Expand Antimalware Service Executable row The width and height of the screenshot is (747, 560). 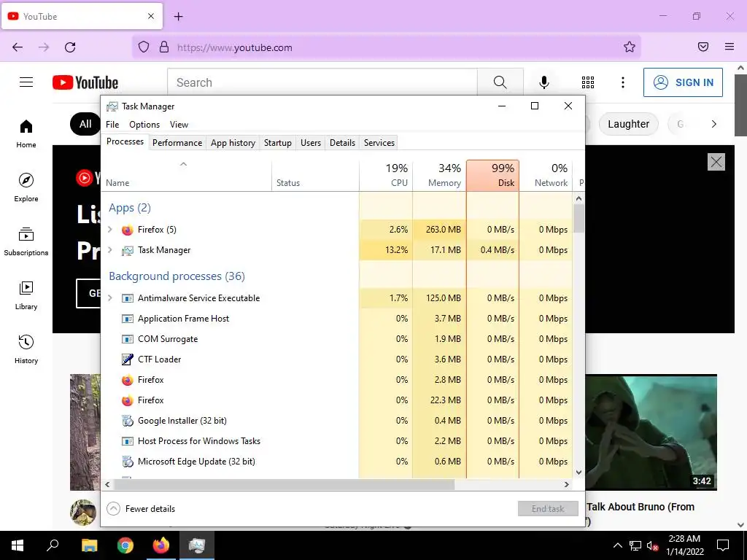coord(110,298)
